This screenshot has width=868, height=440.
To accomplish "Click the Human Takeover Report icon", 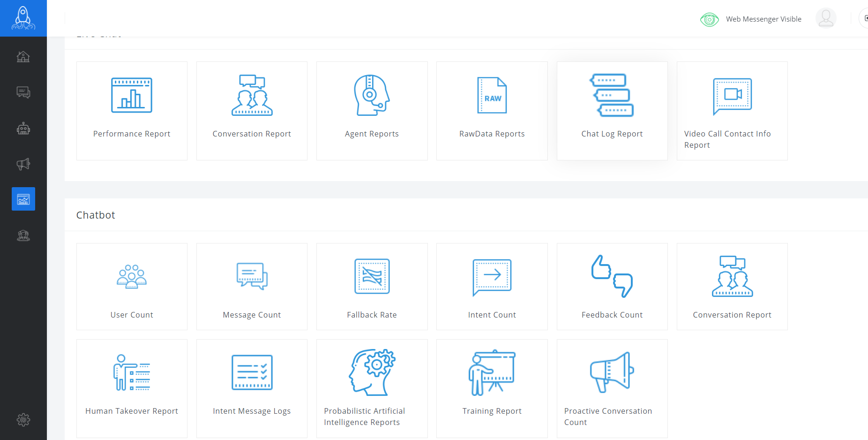I will [x=132, y=372].
